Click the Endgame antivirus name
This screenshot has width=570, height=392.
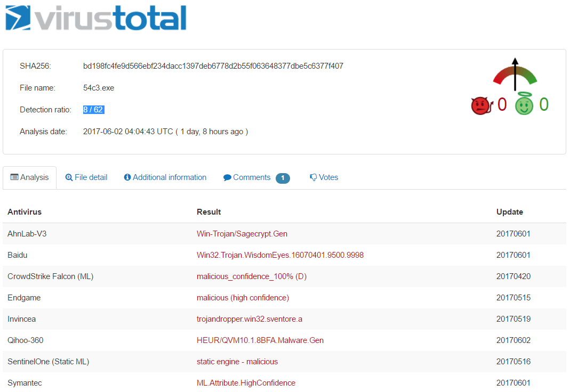24,298
